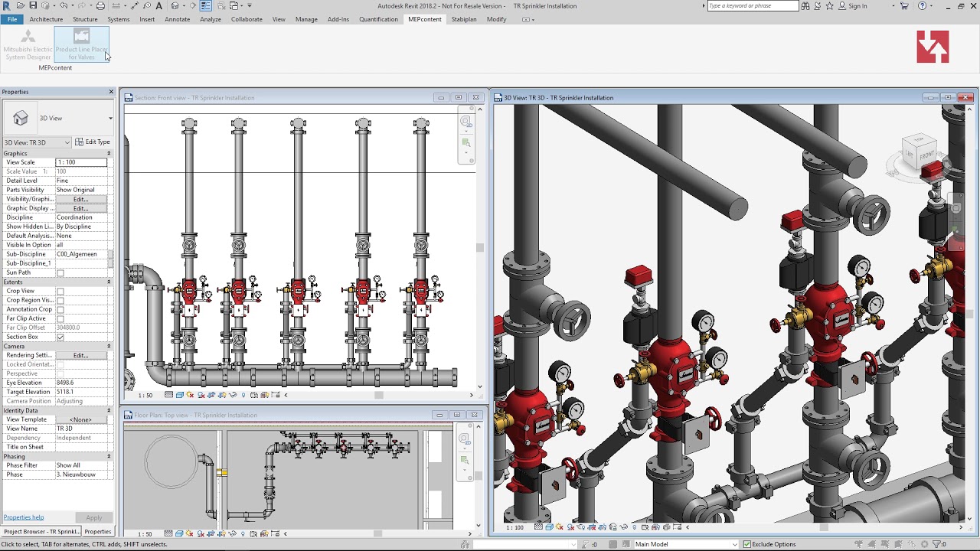Click the View Name value TR 3D
The width and height of the screenshot is (980, 551).
(81, 429)
